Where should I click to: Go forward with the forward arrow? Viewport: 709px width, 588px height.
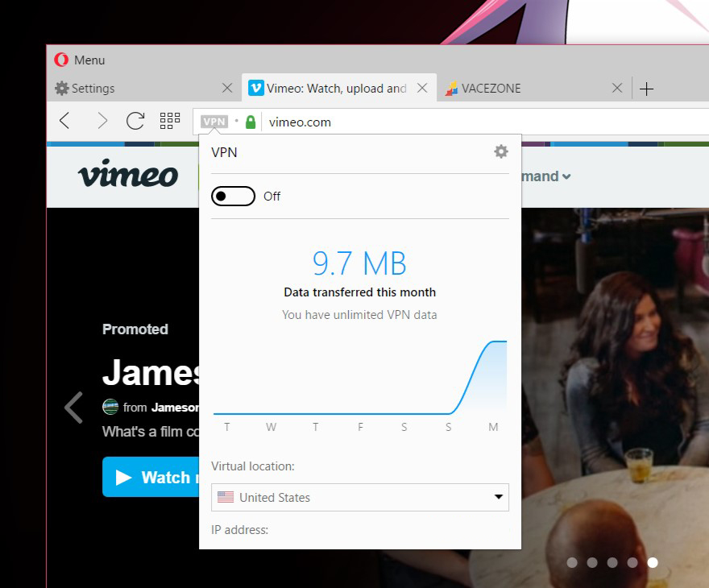click(x=102, y=121)
